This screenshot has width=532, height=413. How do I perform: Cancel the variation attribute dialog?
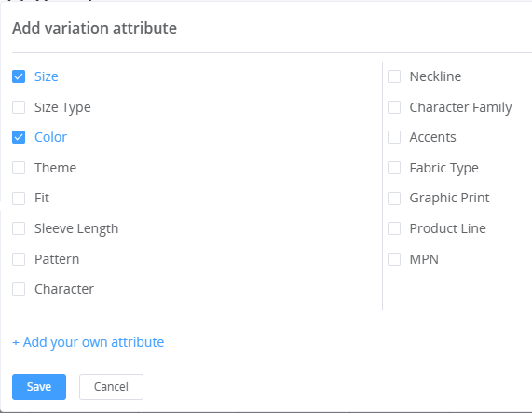click(x=111, y=387)
